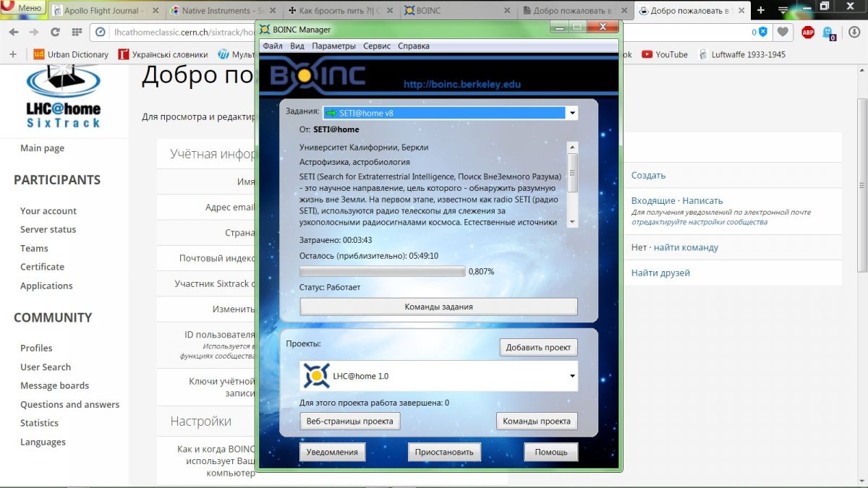Image resolution: width=868 pixels, height=488 pixels.
Task: Click the Помощь button
Action: 550,452
